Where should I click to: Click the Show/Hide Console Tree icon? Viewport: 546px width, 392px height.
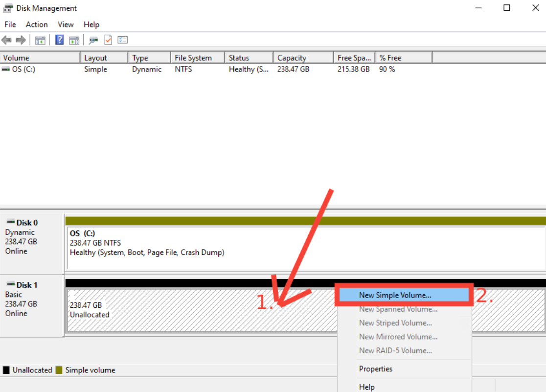click(x=40, y=40)
